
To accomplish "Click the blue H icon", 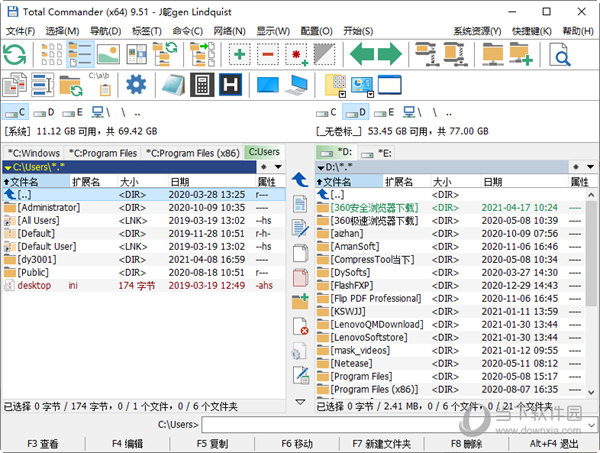I will [x=230, y=85].
